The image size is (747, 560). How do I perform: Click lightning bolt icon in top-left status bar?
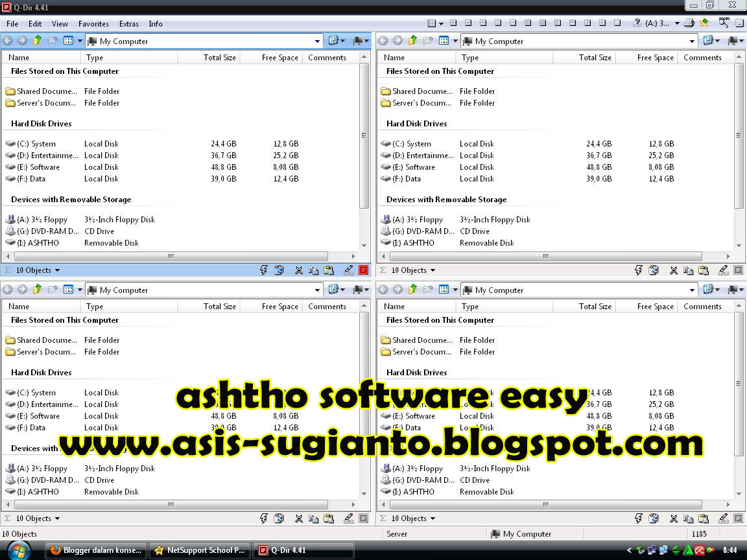coord(263,270)
